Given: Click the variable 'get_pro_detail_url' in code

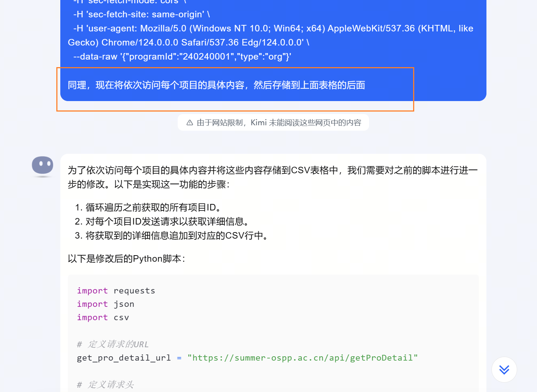Looking at the screenshot, I should pos(124,358).
